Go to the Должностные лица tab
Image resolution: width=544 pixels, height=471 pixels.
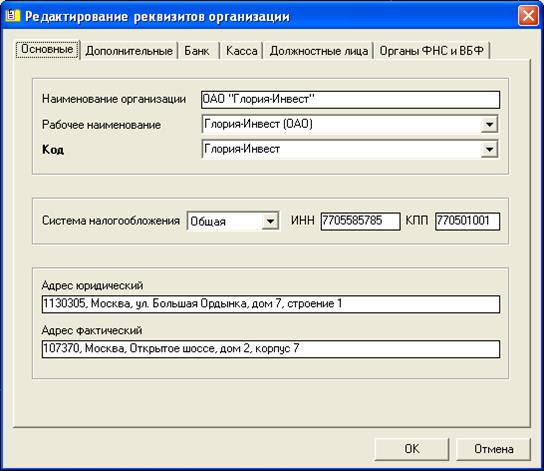coord(318,51)
